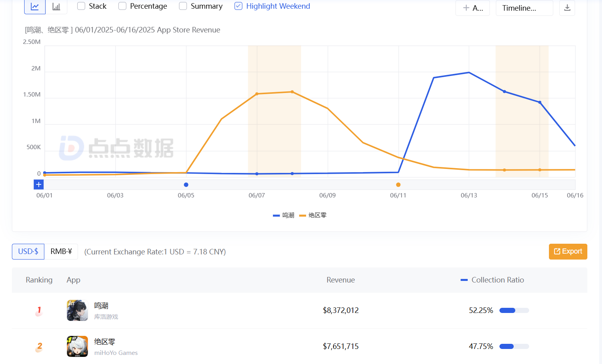Click the 06/01 x-axis date label
Image resolution: width=602 pixels, height=364 pixels.
point(44,195)
